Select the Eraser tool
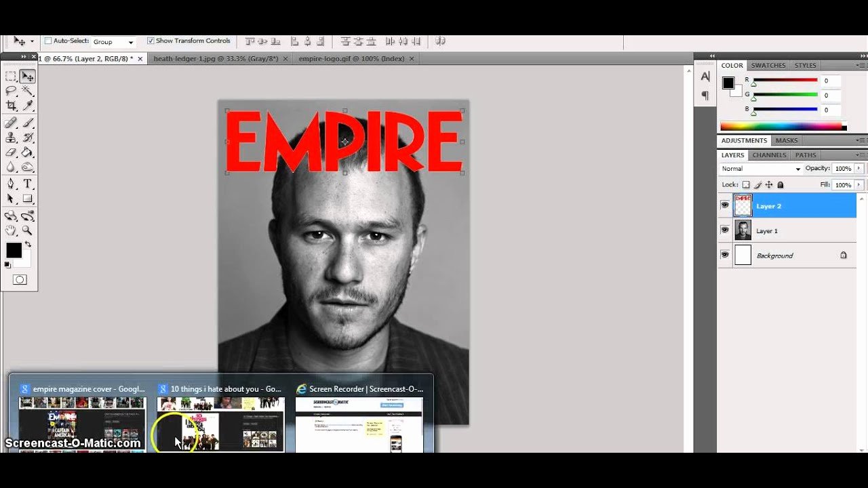The image size is (868, 488). [11, 152]
